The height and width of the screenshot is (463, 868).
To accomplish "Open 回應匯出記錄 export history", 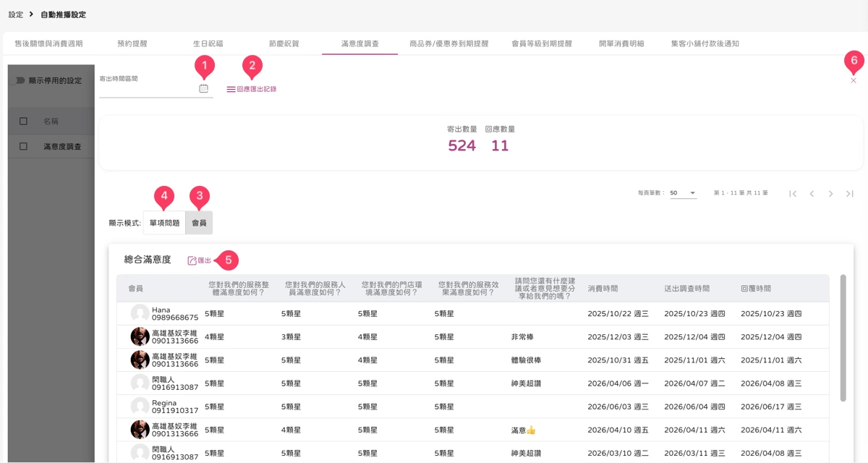I will click(x=252, y=89).
